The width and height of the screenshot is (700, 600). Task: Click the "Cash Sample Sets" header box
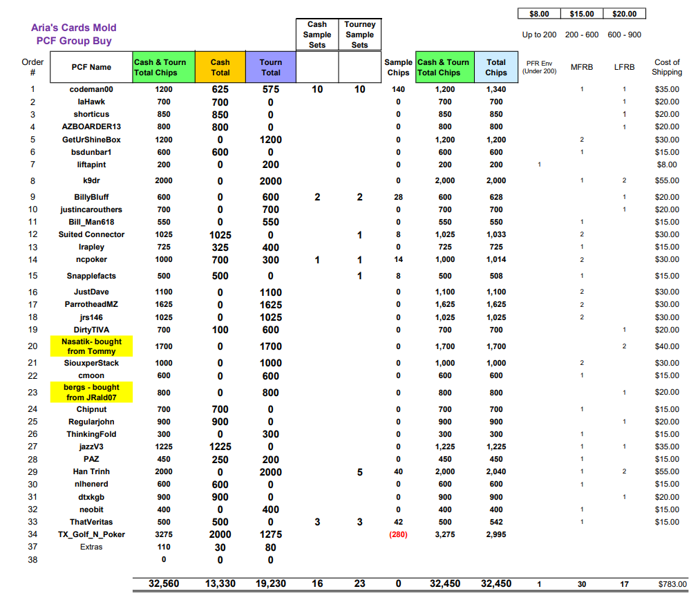[x=317, y=35]
